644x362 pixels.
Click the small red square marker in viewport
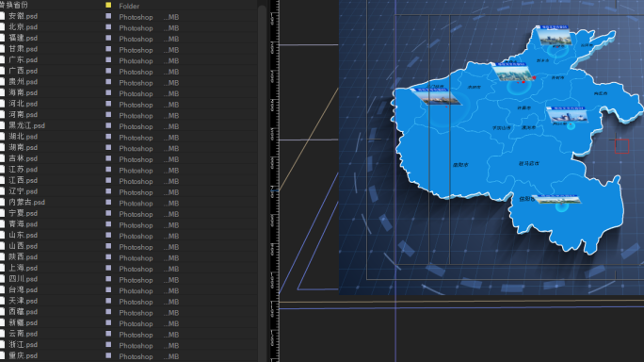pyautogui.click(x=621, y=146)
